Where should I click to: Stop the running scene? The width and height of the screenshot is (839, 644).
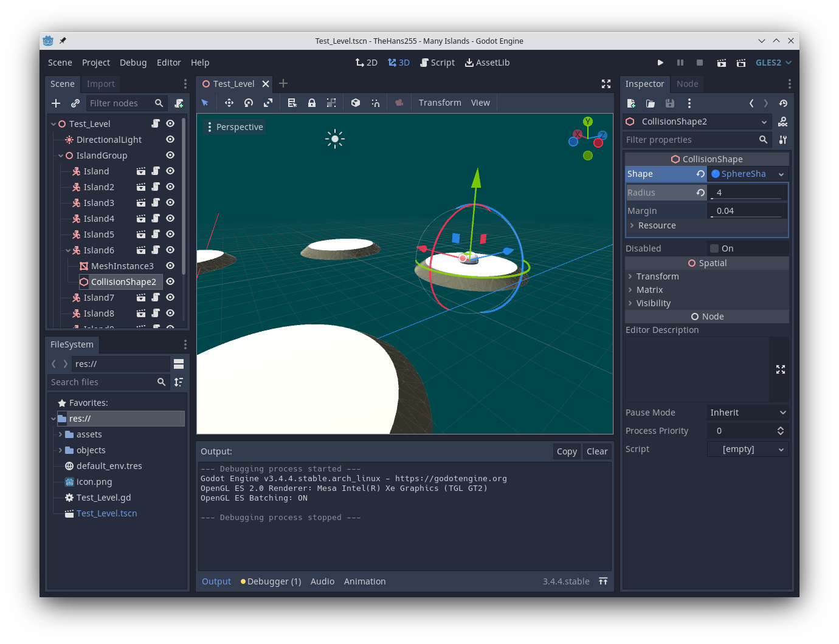click(700, 63)
